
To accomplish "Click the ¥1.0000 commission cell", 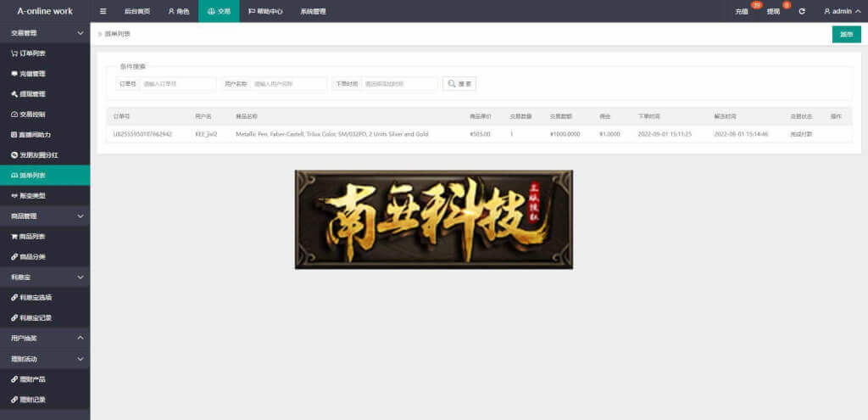I will tap(609, 134).
